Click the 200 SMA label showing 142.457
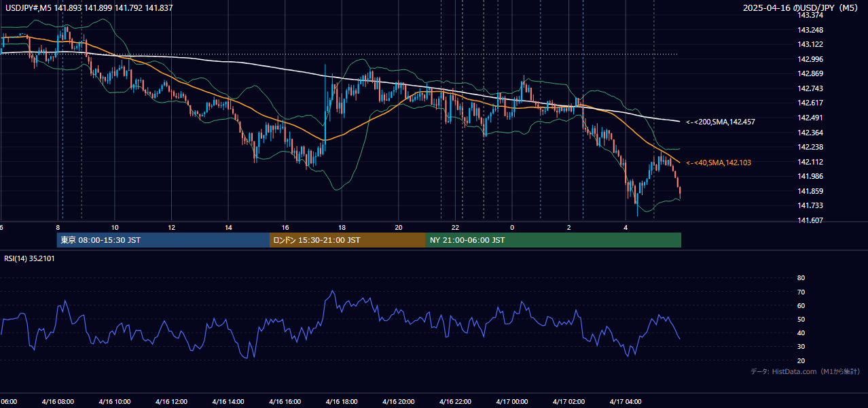The image size is (868, 408). (721, 122)
